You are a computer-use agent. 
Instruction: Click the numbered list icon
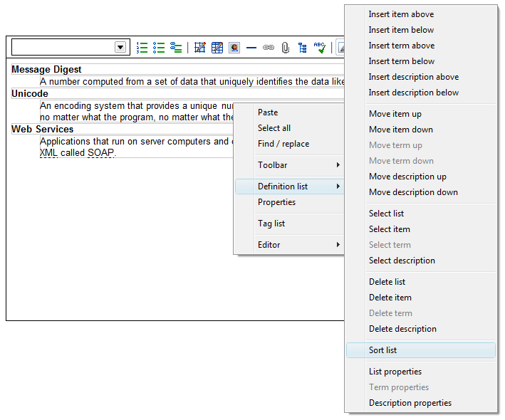142,48
